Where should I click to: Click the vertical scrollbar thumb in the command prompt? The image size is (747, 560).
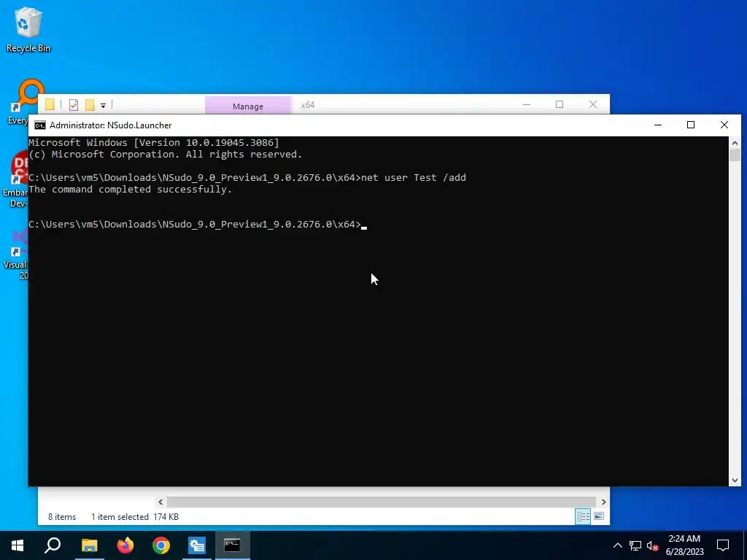pos(735,155)
